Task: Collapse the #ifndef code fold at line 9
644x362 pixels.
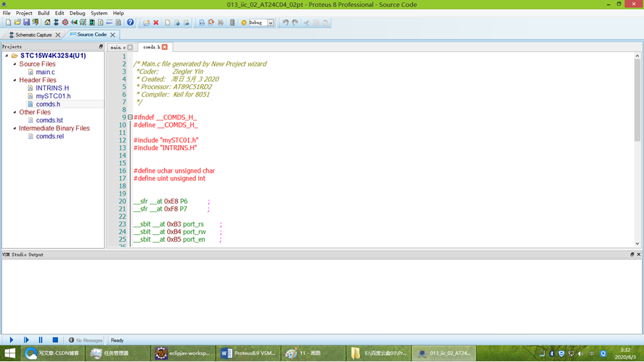Action: [130, 117]
